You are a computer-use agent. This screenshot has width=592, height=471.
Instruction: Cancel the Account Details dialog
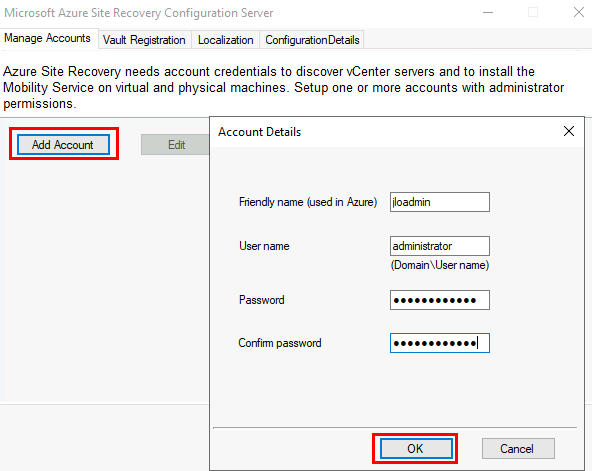[x=518, y=448]
